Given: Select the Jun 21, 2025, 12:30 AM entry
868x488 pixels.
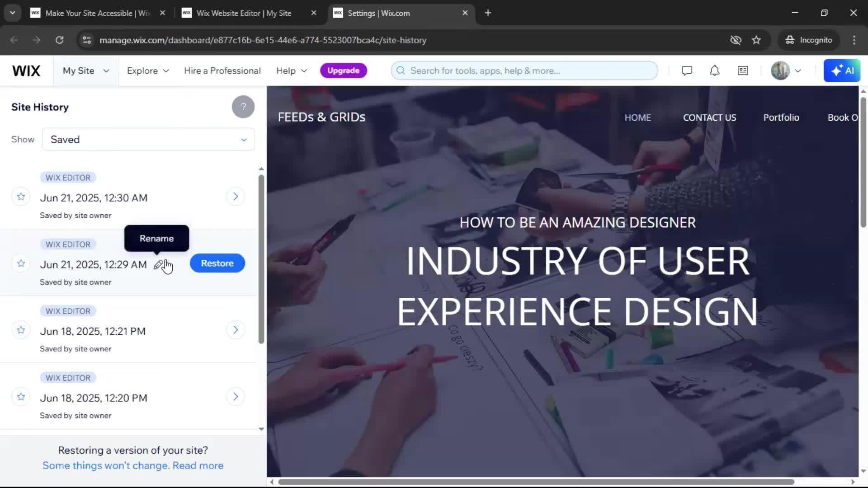Looking at the screenshot, I should [x=128, y=196].
